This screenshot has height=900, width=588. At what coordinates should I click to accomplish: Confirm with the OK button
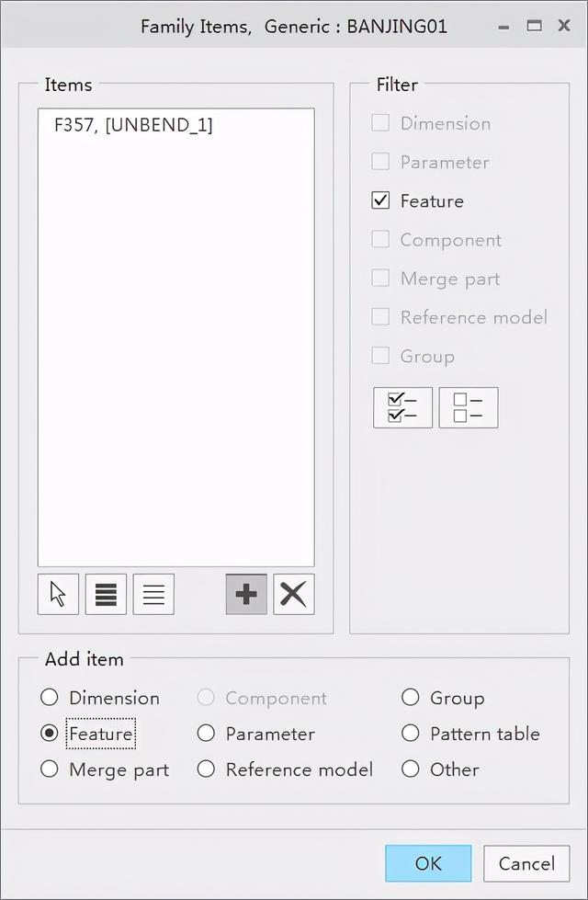428,863
